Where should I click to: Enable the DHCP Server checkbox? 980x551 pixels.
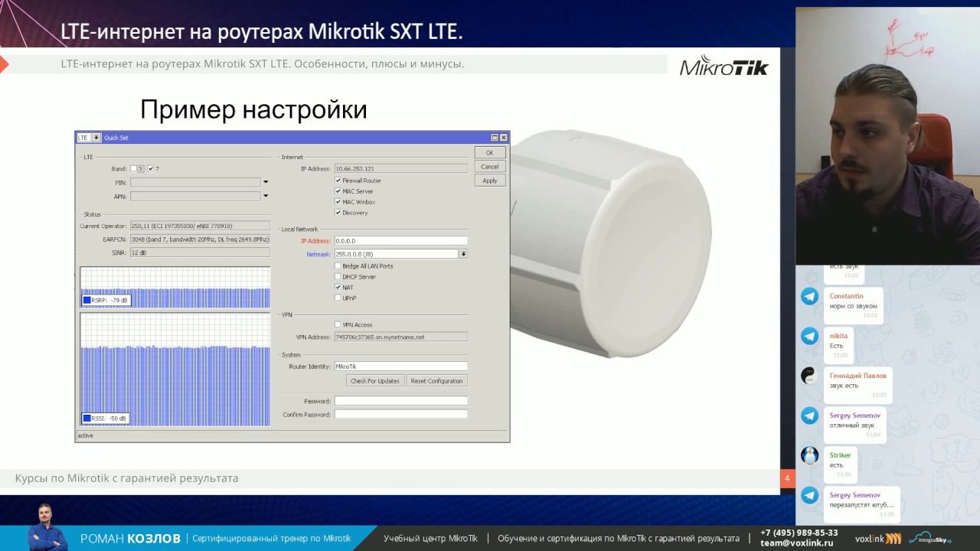pyautogui.click(x=338, y=277)
